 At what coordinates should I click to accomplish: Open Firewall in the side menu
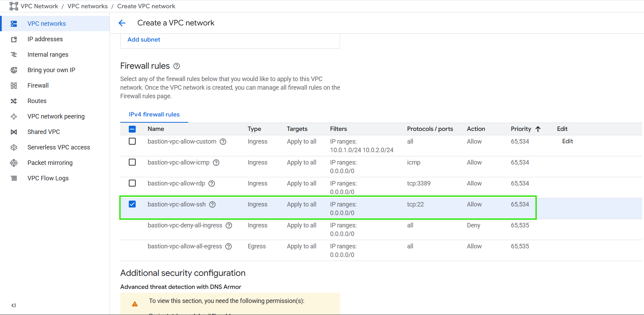click(x=38, y=86)
